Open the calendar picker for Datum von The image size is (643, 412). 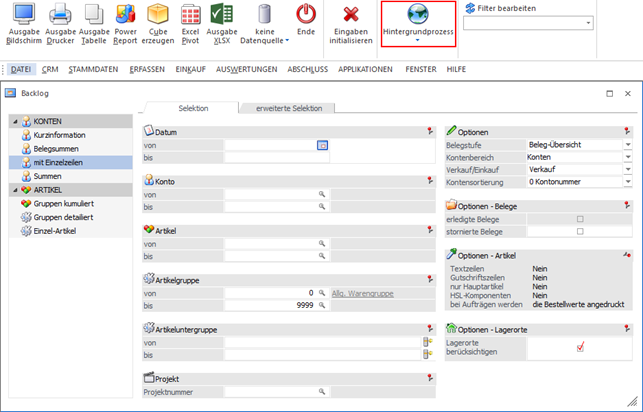(322, 145)
